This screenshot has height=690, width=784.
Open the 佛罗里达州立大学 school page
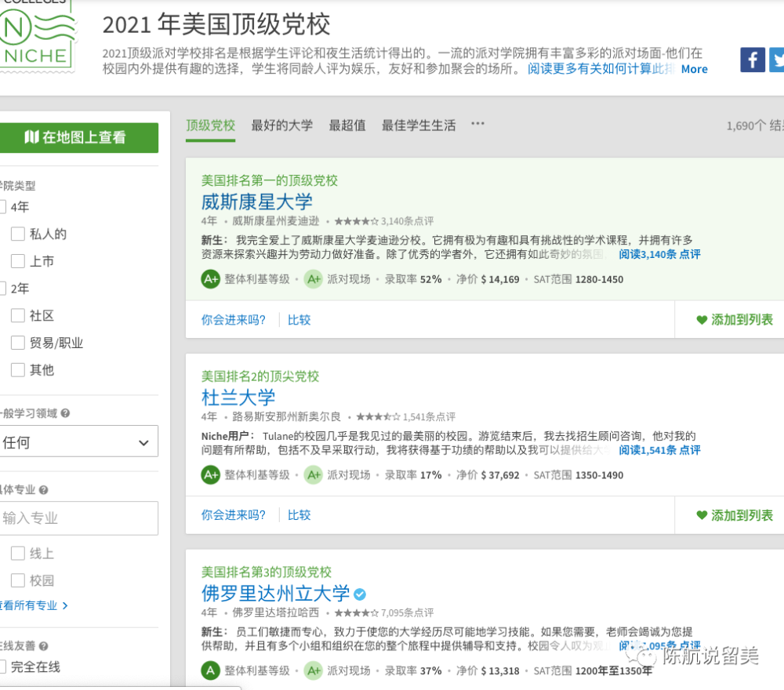pos(275,594)
